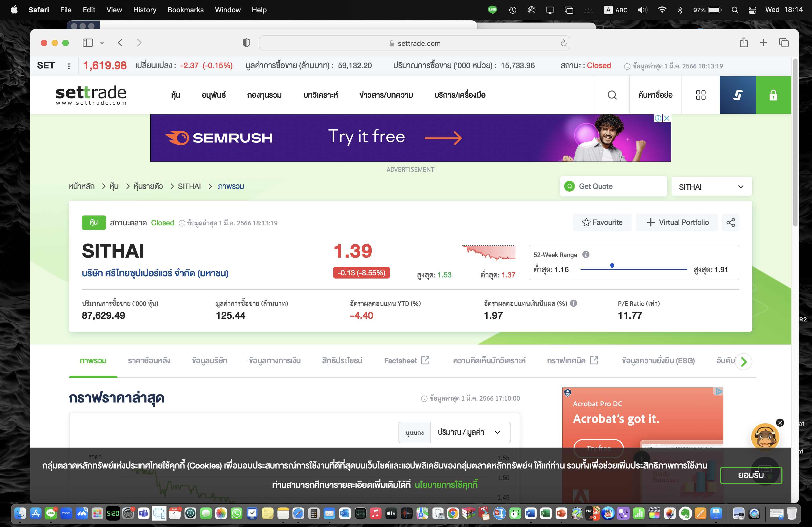This screenshot has width=812, height=527.
Task: Open the settrade grid apps menu
Action: point(701,95)
